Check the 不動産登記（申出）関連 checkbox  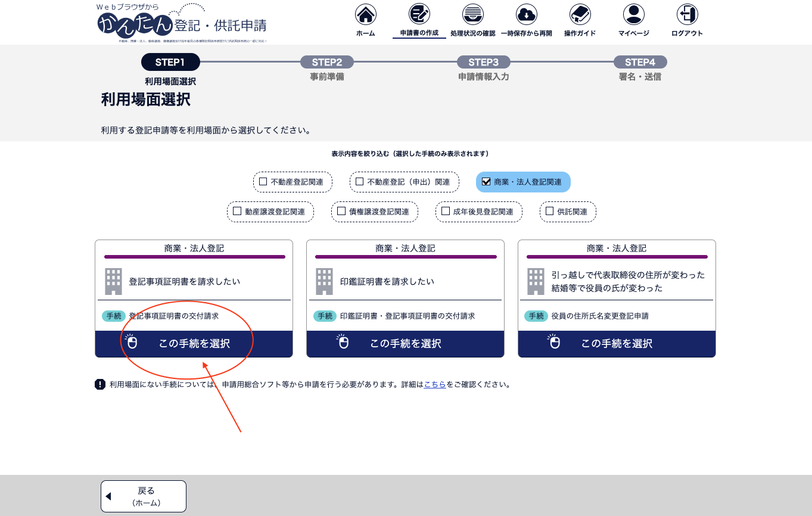click(x=359, y=182)
